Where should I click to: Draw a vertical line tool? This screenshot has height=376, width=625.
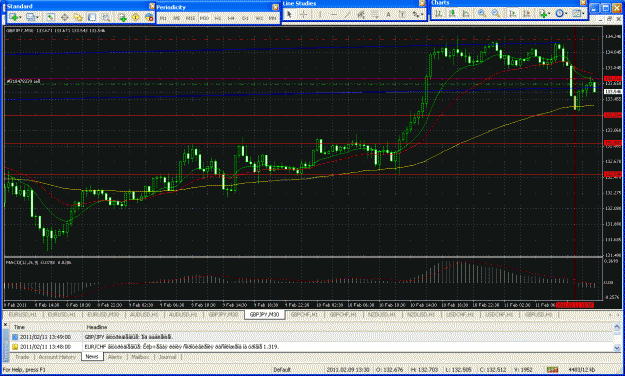tap(319, 14)
